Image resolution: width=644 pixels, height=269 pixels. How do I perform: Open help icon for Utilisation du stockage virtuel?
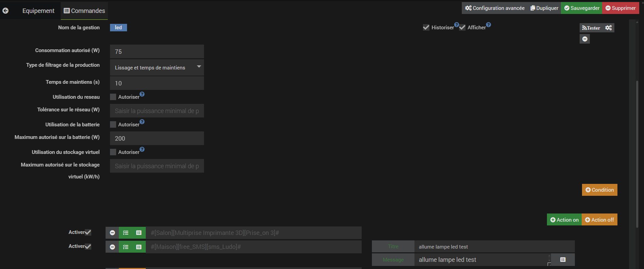coord(142,149)
